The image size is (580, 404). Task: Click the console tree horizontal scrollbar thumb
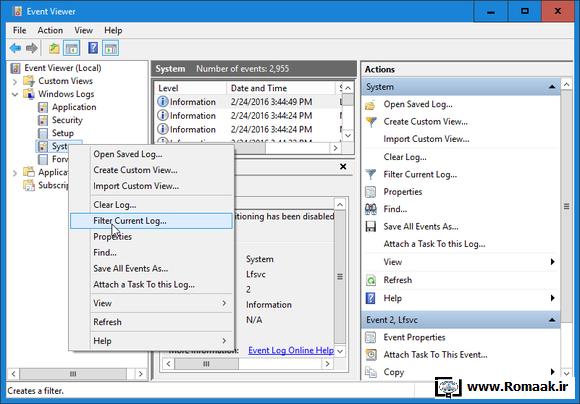click(73, 374)
